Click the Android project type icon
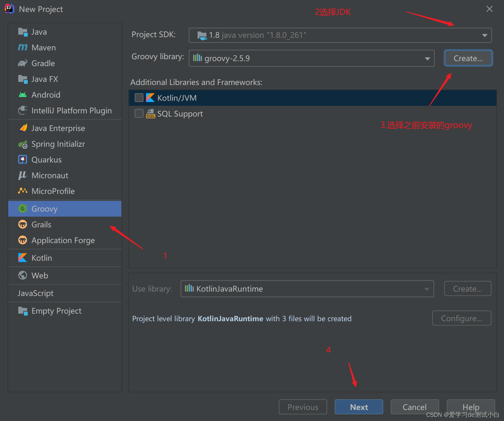This screenshot has height=421, width=504. (x=22, y=94)
